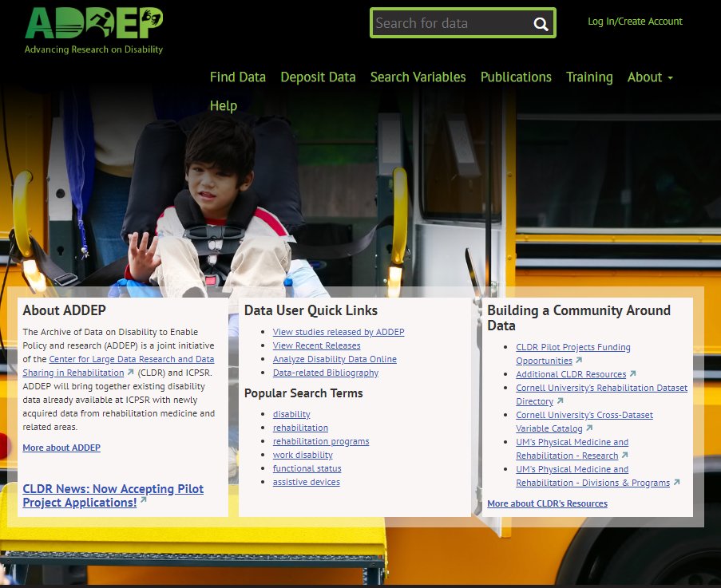Open CLDR News pilot project applications link
Image resolution: width=721 pixels, height=588 pixels.
(x=113, y=495)
